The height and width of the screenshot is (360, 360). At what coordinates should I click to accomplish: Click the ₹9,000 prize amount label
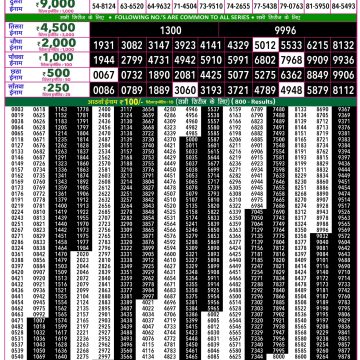(56, 4)
